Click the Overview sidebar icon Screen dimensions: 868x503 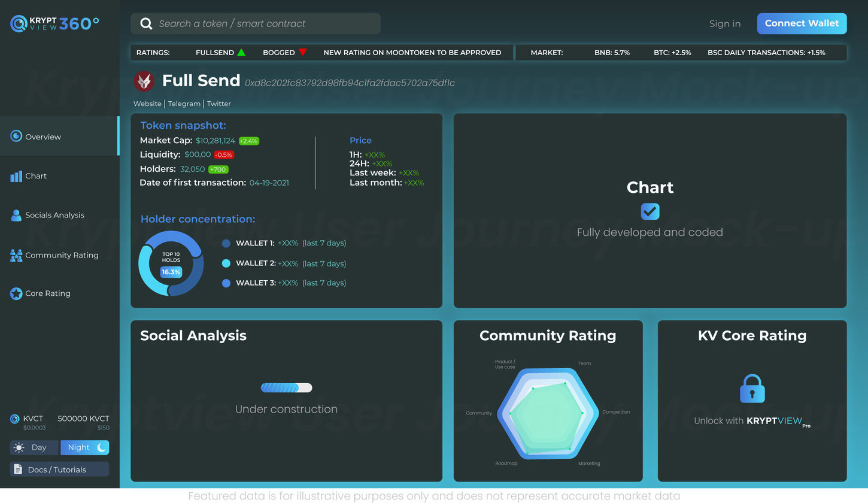click(16, 137)
